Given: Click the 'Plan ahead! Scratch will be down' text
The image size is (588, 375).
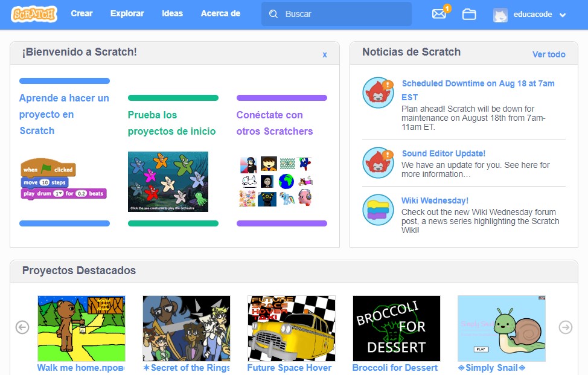Looking at the screenshot, I should (474, 118).
